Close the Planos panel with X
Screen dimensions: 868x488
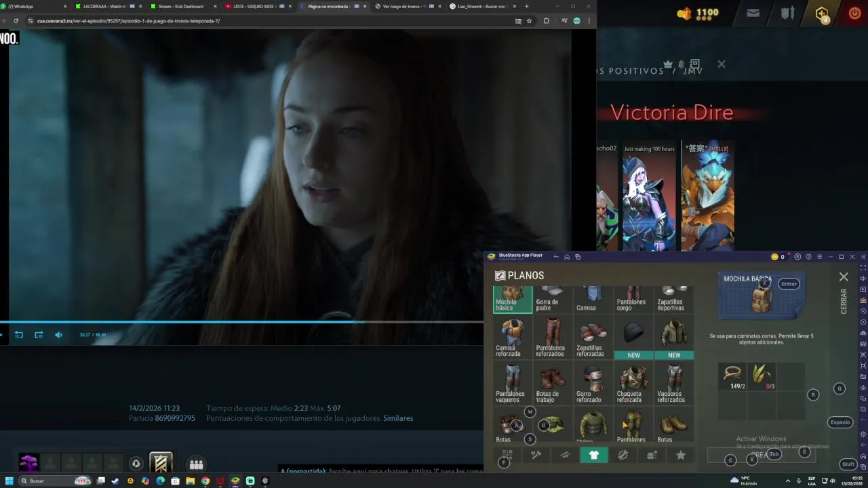[x=844, y=277]
